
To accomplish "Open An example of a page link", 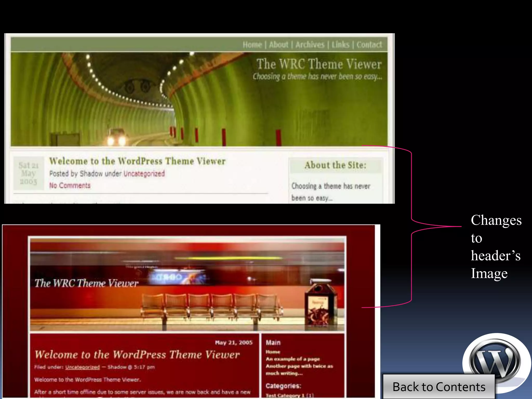I will 293,359.
